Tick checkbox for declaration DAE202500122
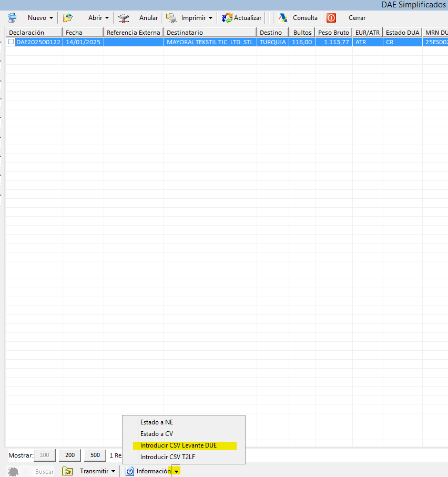The height and width of the screenshot is (477, 448). click(x=11, y=42)
